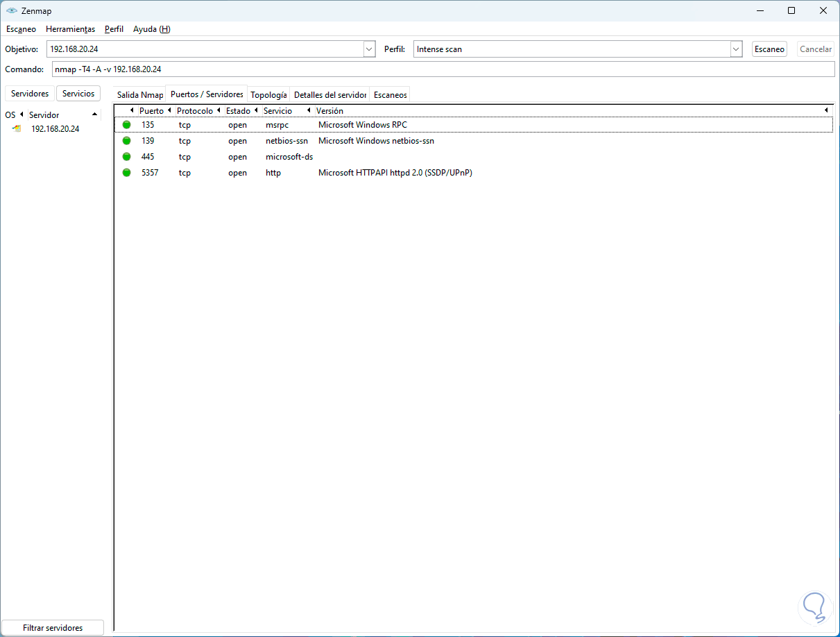The height and width of the screenshot is (637, 840).
Task: Sort by the Servicio column header
Action: (x=277, y=111)
